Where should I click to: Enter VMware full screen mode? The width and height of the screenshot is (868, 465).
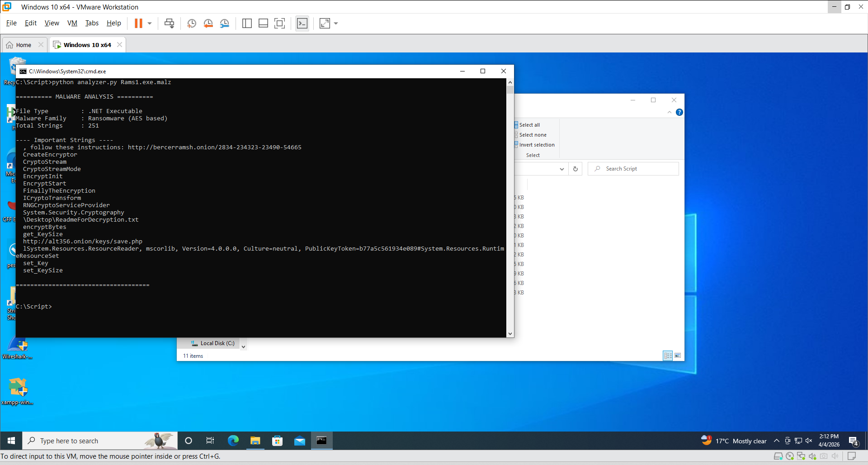click(x=280, y=24)
